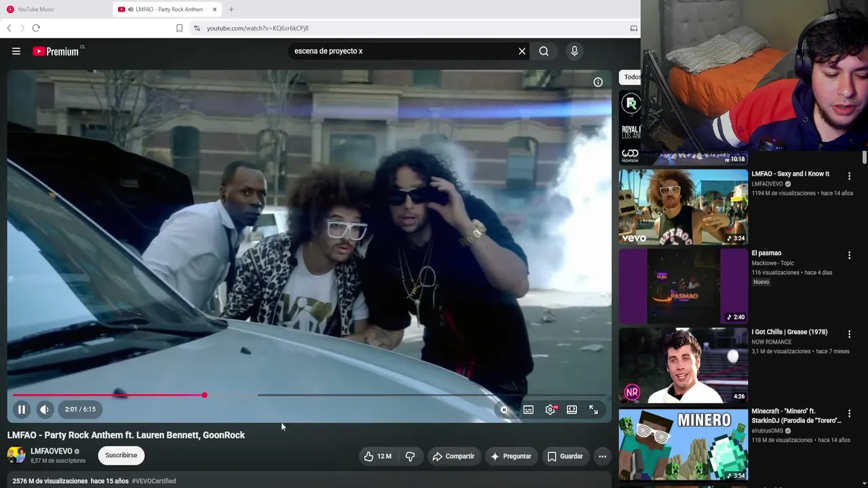This screenshot has width=868, height=488.
Task: Click the '2:01 / 6:15' time display
Action: pyautogui.click(x=80, y=409)
